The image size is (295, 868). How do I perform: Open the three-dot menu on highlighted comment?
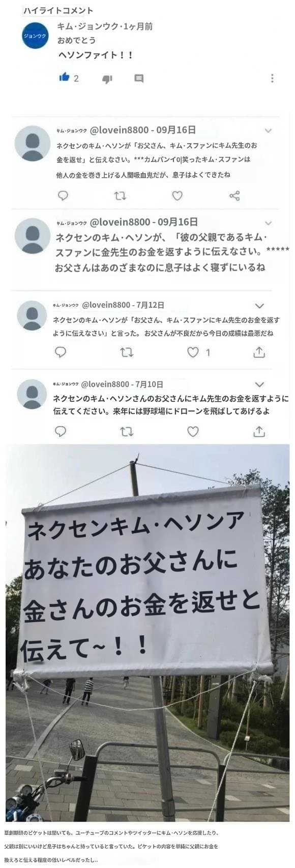coord(272,78)
